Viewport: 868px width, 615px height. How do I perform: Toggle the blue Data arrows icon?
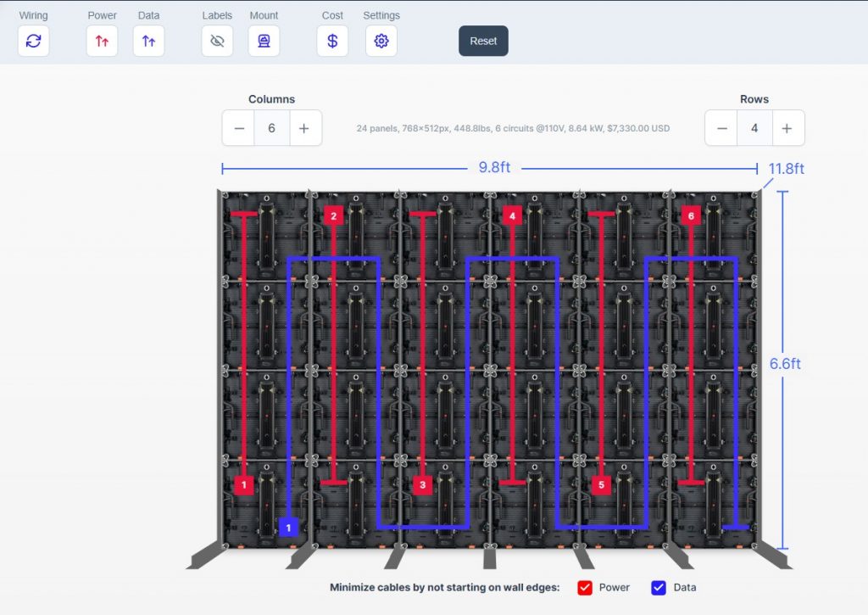point(148,41)
